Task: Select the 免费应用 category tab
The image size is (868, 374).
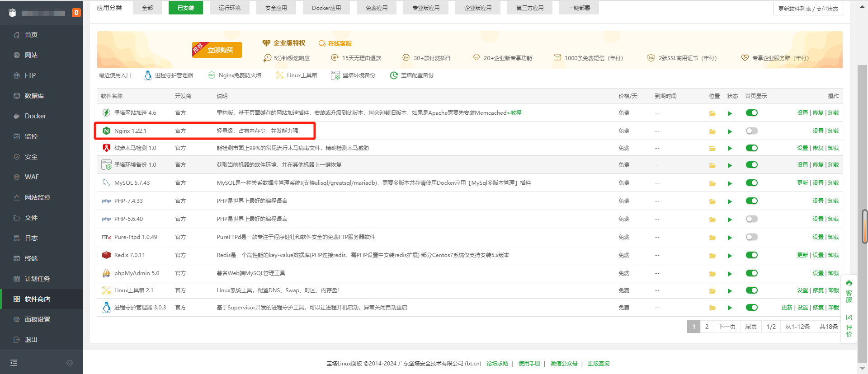Action: tap(377, 8)
